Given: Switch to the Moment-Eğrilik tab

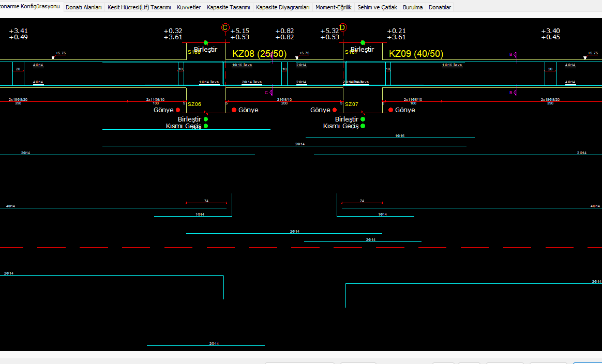Looking at the screenshot, I should 334,7.
